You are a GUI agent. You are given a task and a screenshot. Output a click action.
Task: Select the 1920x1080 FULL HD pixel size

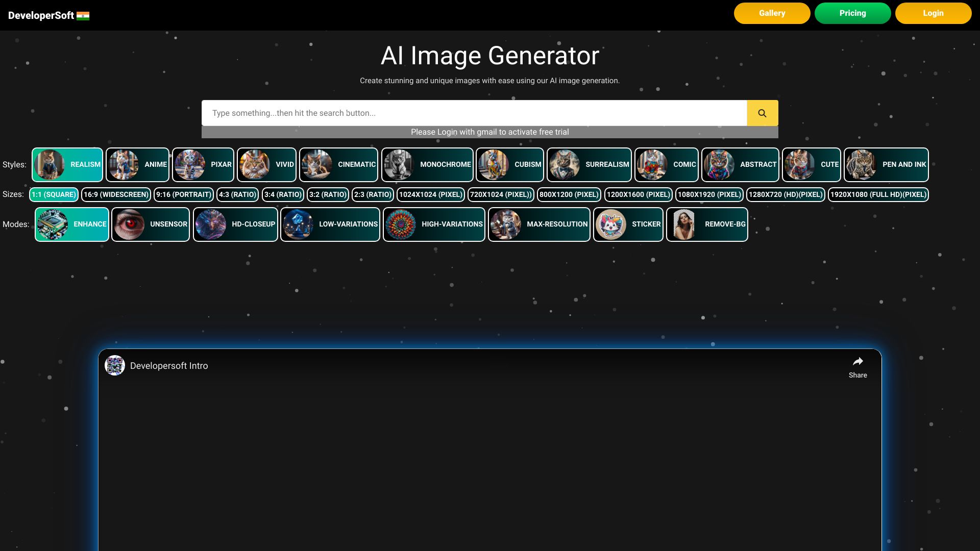(x=878, y=194)
